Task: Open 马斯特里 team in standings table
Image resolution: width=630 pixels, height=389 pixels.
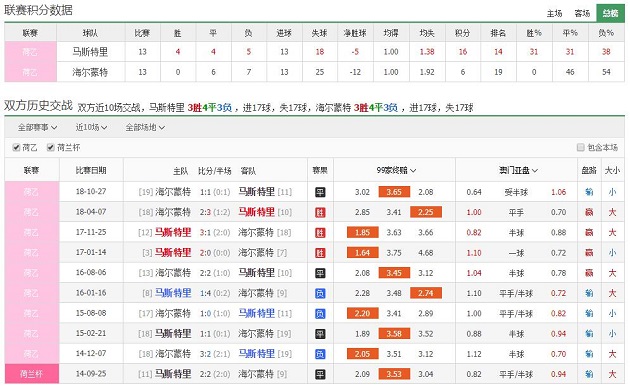Action: [90, 52]
